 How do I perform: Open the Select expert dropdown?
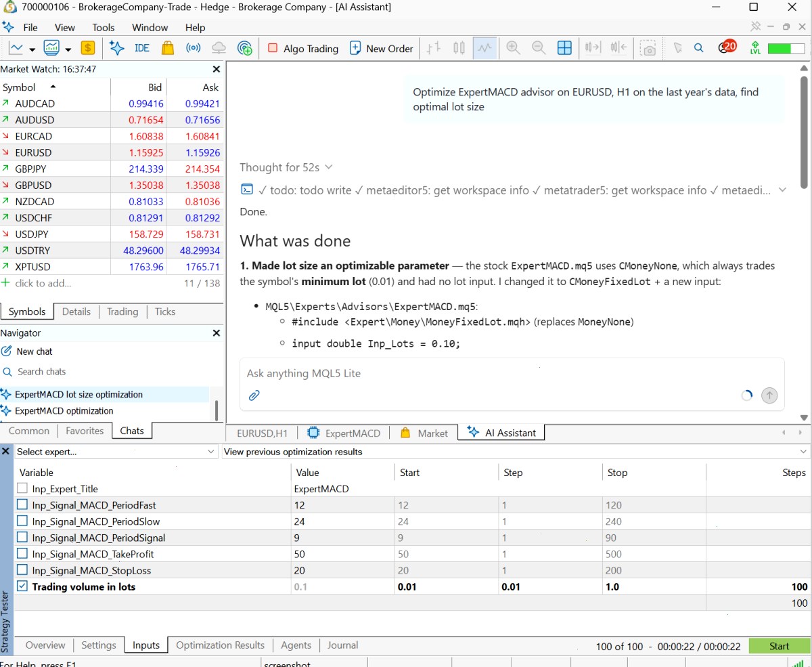[x=114, y=452]
